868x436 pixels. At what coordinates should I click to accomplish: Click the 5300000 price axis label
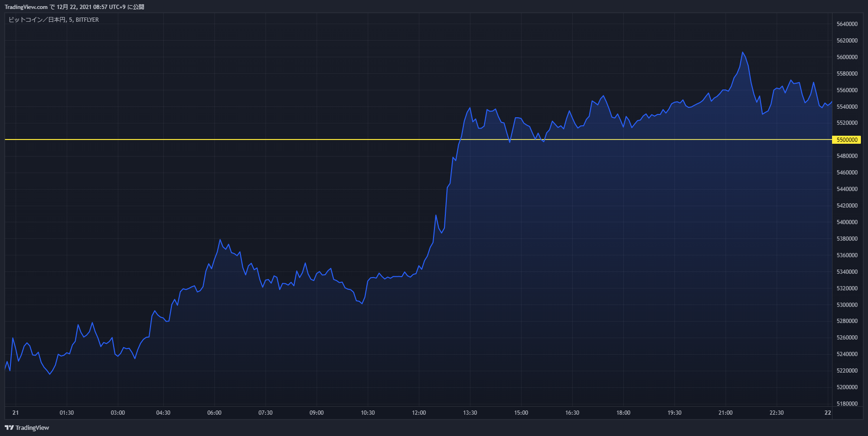coord(847,305)
